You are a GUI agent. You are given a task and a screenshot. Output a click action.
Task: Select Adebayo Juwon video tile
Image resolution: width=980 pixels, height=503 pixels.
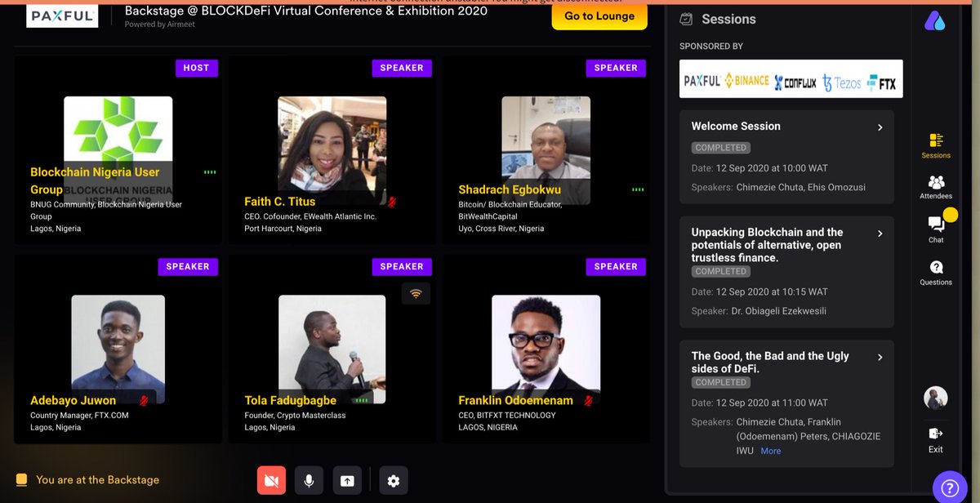click(118, 349)
